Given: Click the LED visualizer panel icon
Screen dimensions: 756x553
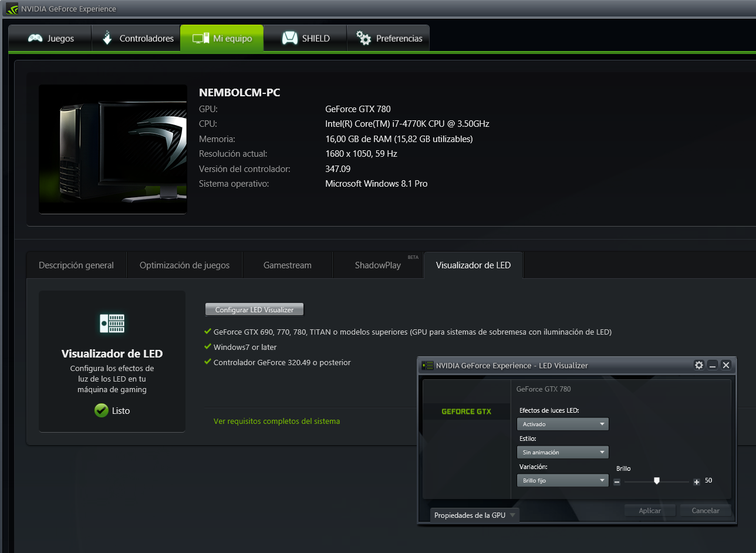Looking at the screenshot, I should coord(112,323).
